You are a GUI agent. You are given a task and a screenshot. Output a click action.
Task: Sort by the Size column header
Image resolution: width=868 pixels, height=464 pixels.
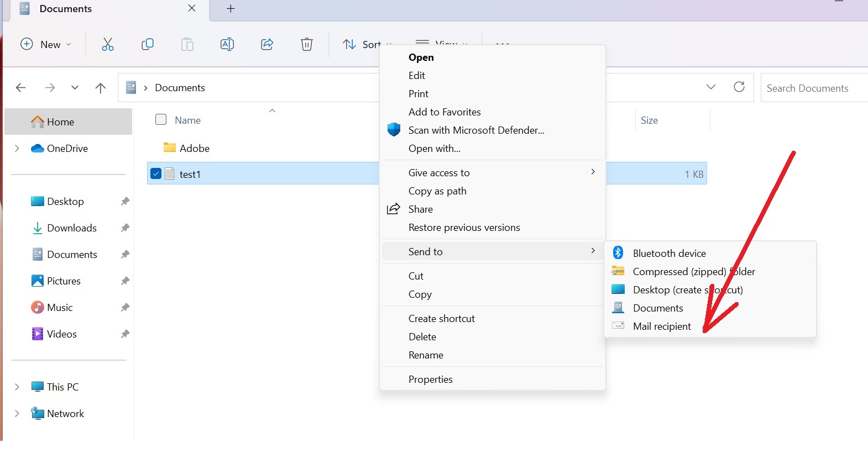coord(649,120)
